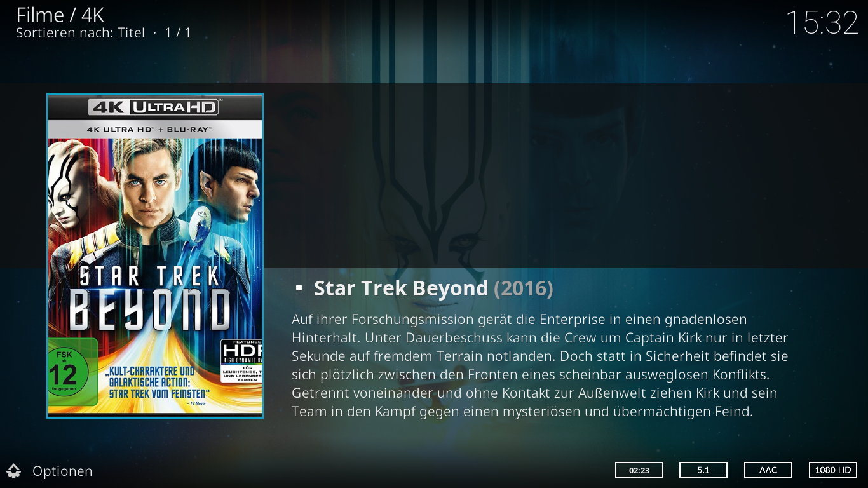Click Sortieren nach: Titel sort label
The image size is (868, 488).
click(x=81, y=32)
